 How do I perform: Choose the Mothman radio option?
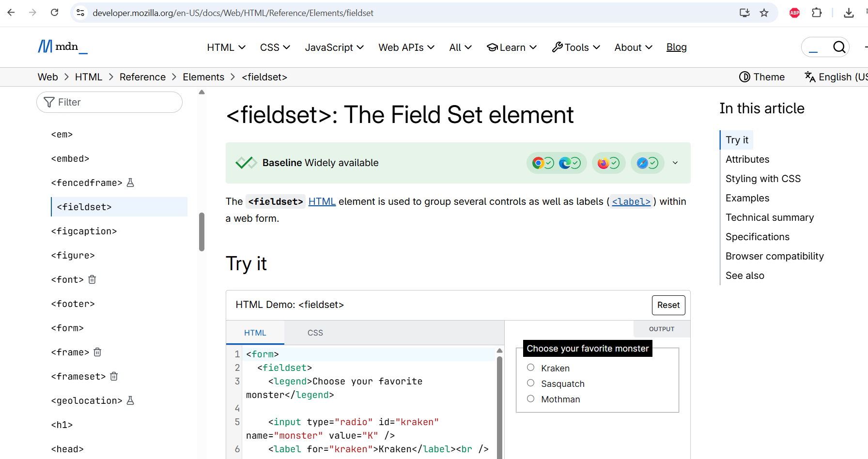[x=531, y=398]
